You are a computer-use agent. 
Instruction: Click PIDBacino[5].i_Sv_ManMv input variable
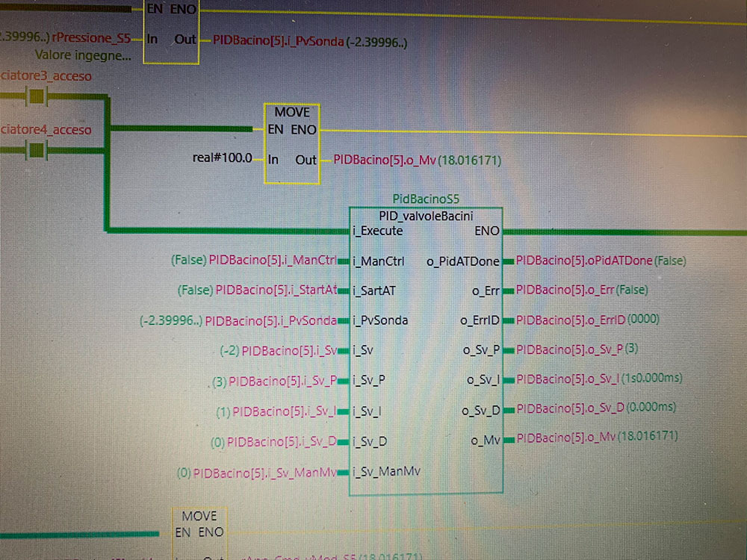click(x=265, y=473)
